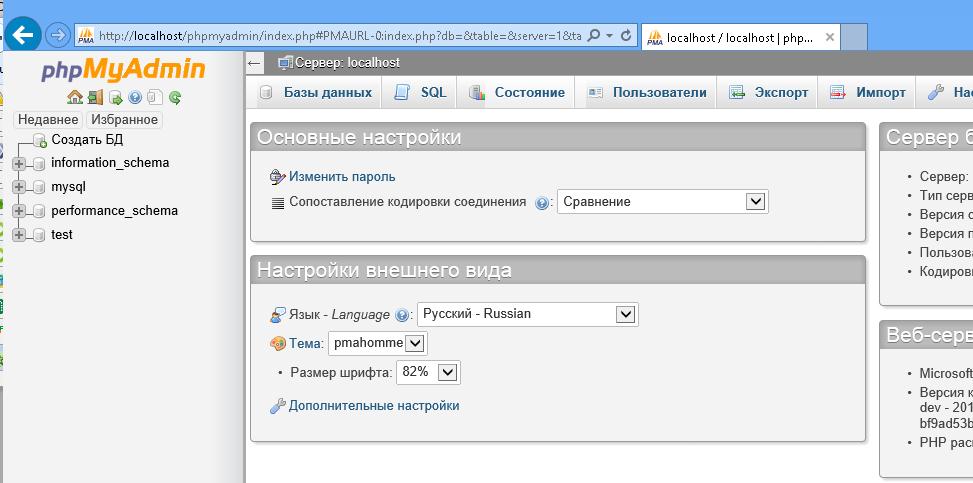Open the Экспорт tab
This screenshot has height=483, width=973.
coord(769,92)
